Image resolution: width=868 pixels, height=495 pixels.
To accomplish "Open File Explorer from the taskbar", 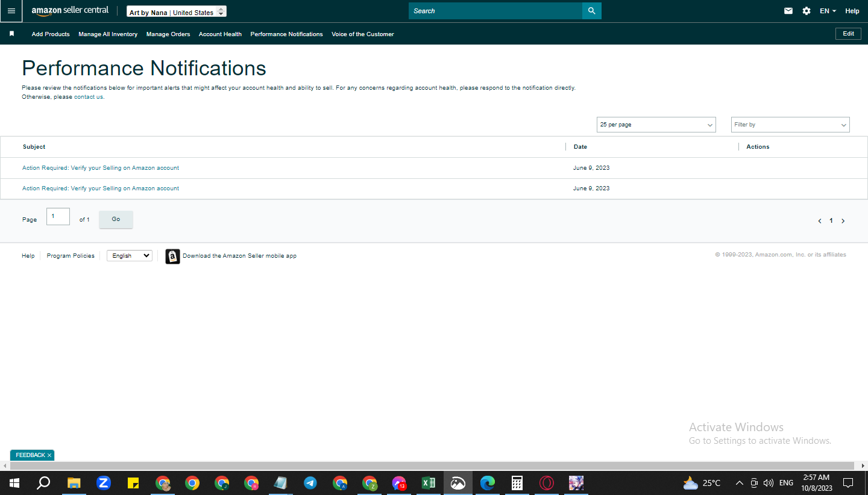I will (x=74, y=483).
